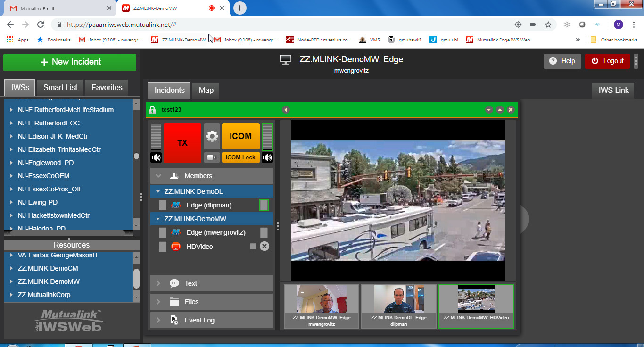Screen dimensions: 644x347
Task: Close the test123 incident with the X icon
Action: [x=511, y=110]
